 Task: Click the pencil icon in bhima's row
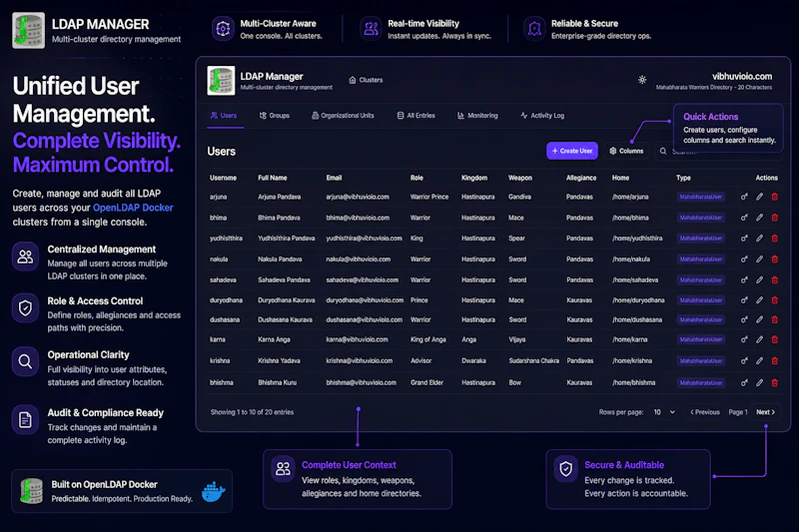click(759, 218)
